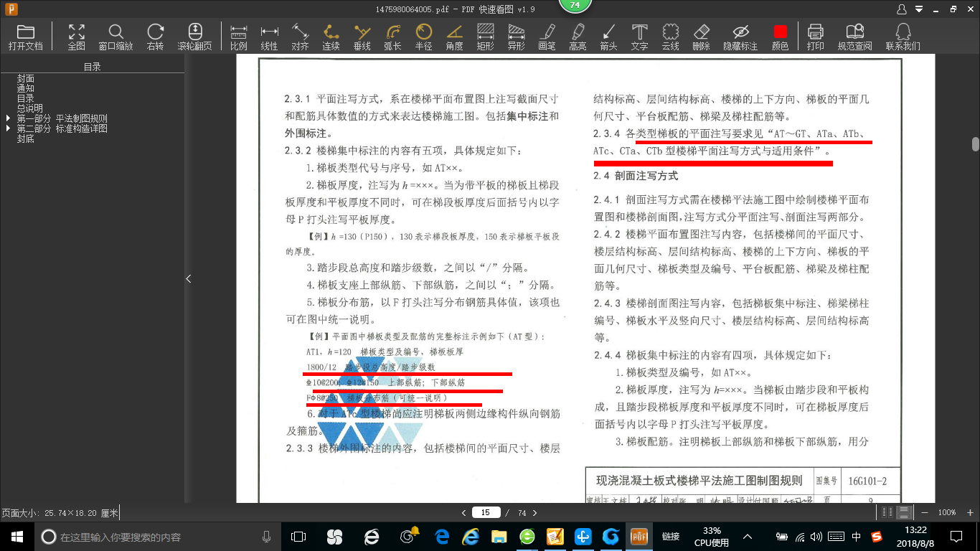Image resolution: width=980 pixels, height=551 pixels.
Task: Open the 封面 bookmark
Action: 26,78
